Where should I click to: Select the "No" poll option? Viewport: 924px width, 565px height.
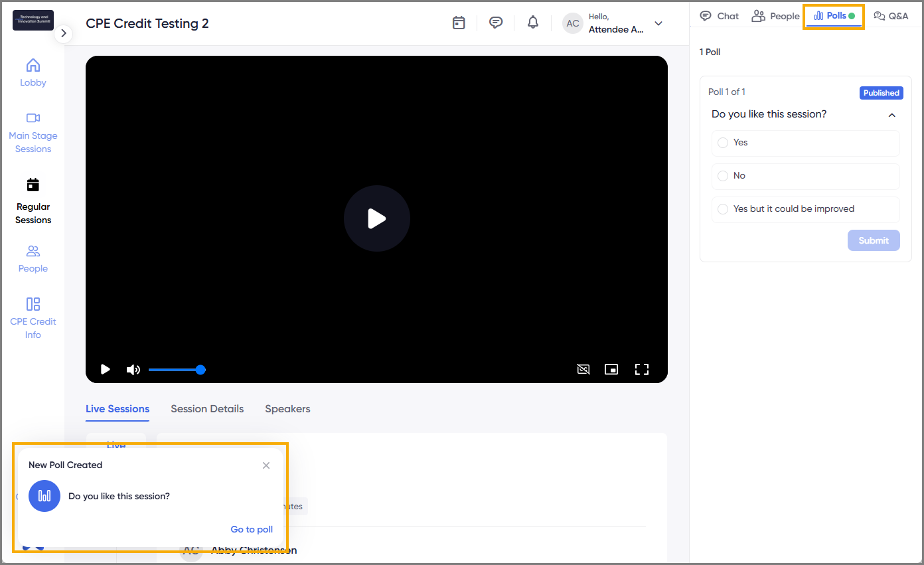[x=724, y=176]
